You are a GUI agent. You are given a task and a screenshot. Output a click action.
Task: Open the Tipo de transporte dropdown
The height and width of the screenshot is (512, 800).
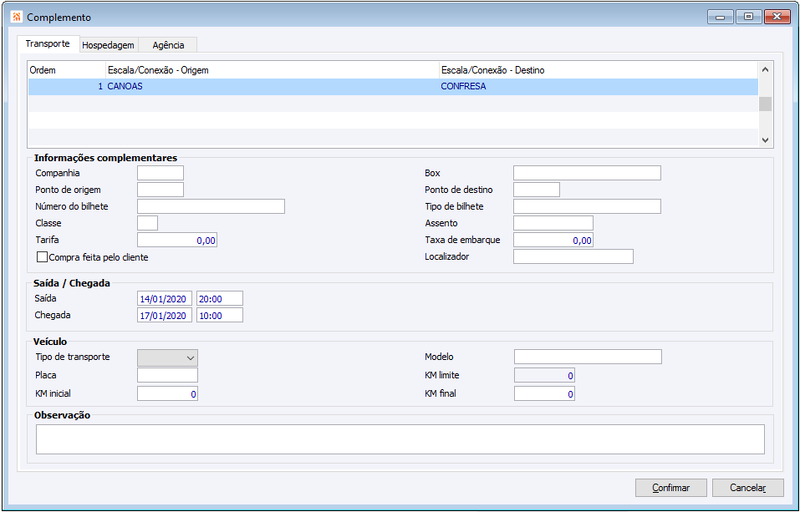167,357
